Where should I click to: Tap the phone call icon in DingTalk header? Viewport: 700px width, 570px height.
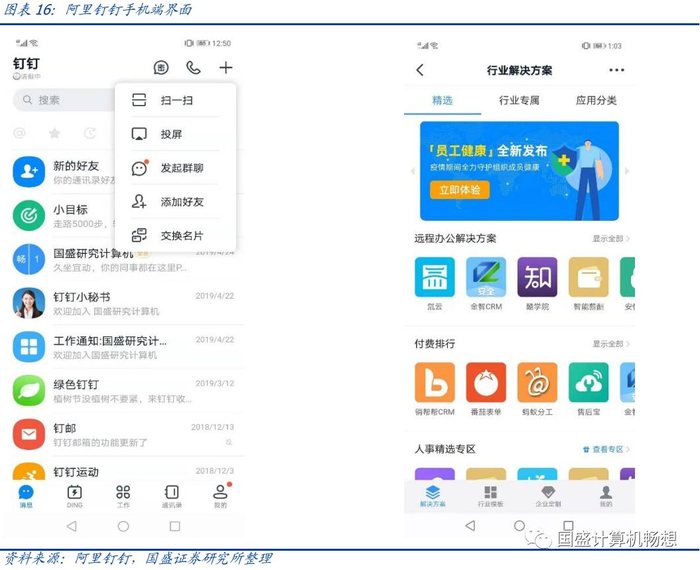[193, 68]
